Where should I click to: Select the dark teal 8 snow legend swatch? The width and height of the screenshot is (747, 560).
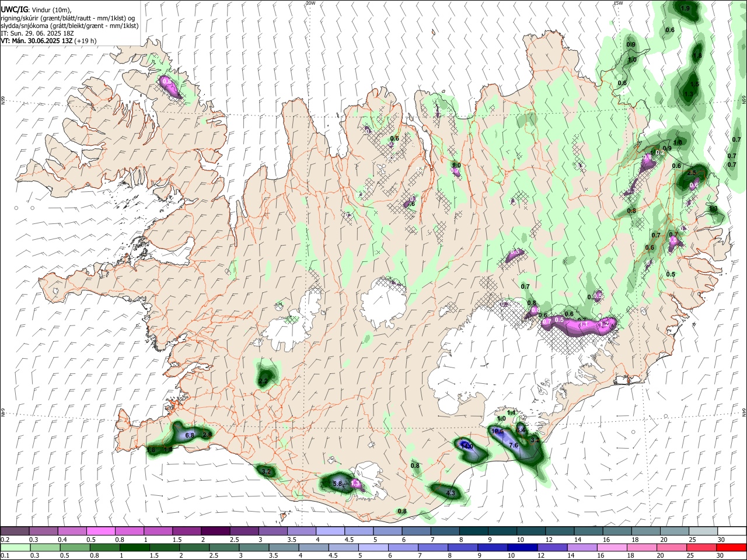474,531
